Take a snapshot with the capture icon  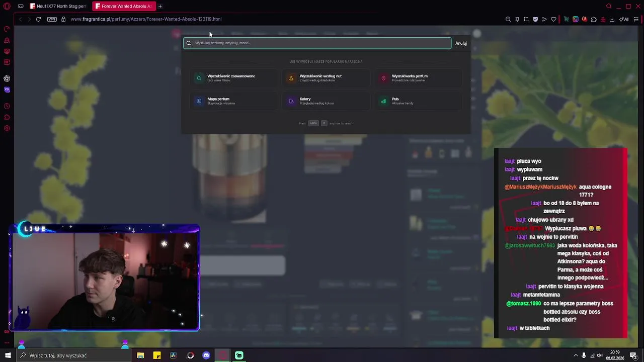pos(526,19)
